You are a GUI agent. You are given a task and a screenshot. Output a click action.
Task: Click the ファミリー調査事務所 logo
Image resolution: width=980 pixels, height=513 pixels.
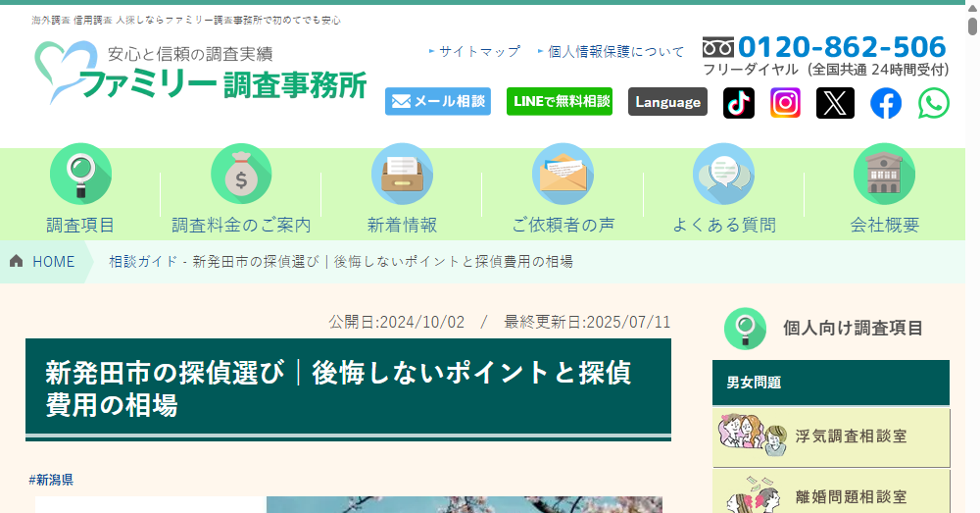coord(200,73)
